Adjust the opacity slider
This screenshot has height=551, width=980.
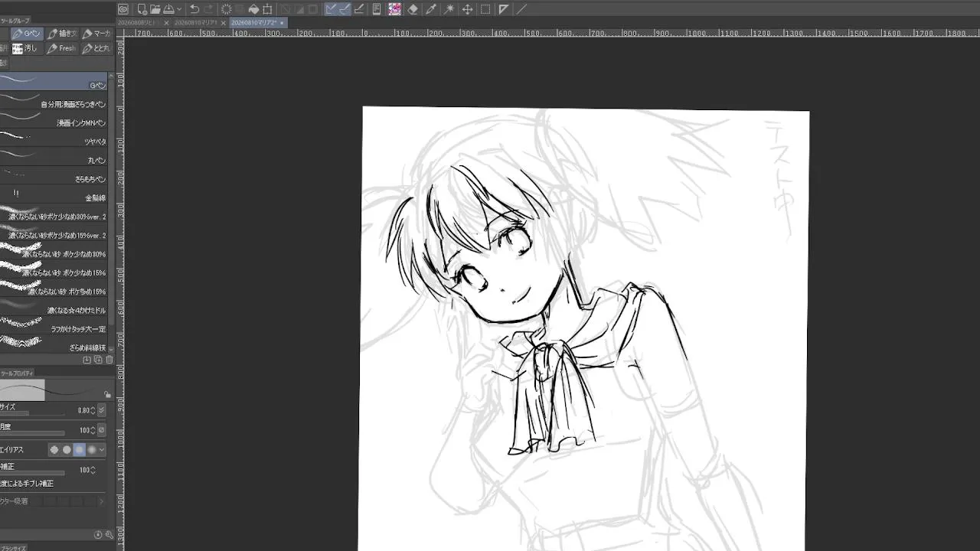click(32, 433)
